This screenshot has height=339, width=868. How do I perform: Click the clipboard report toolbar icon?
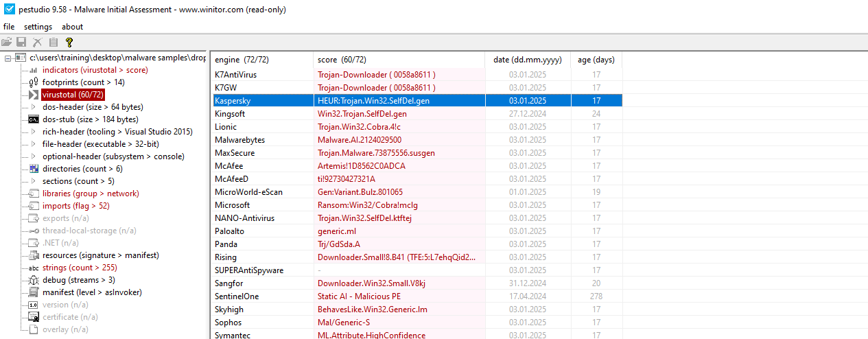pyautogui.click(x=53, y=42)
